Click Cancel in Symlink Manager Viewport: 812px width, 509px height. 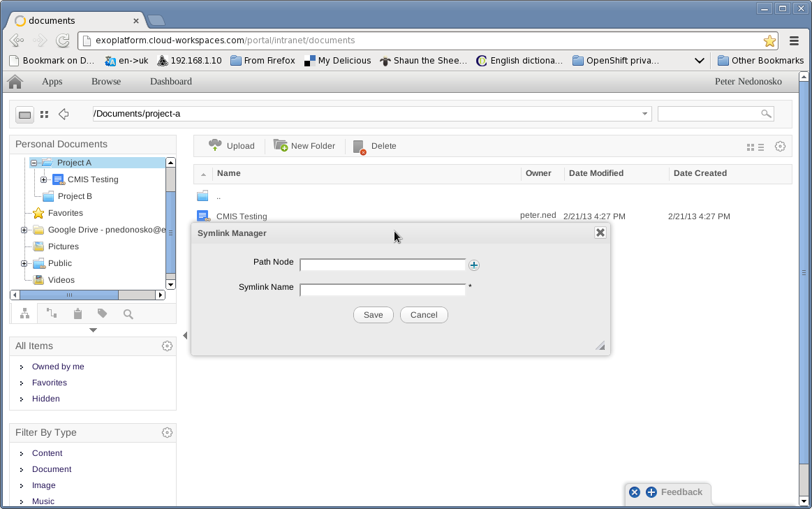(x=424, y=315)
